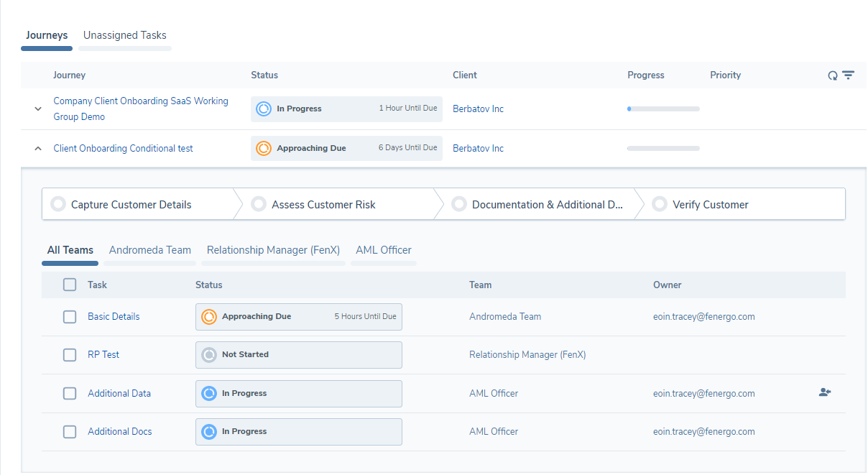Image resolution: width=868 pixels, height=475 pixels.
Task: Click the circle icon on Verify Customer stage
Action: click(x=659, y=205)
